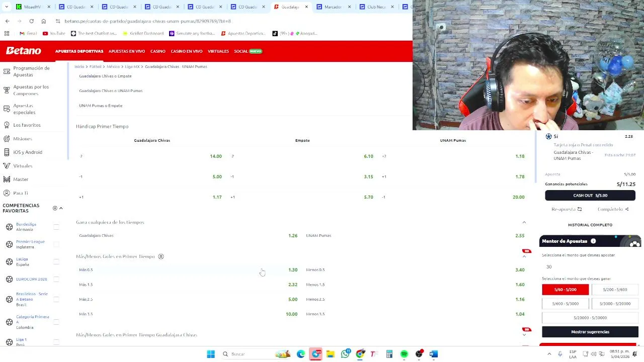Screen dimensions: 644x362
Task: Collapse Competencias Favoritas section
Action: pos(61,208)
